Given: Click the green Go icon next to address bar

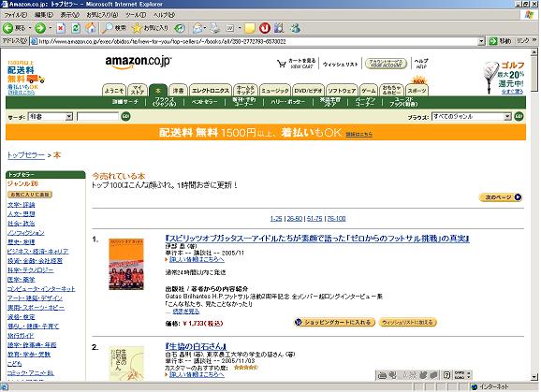Looking at the screenshot, I should [x=493, y=41].
